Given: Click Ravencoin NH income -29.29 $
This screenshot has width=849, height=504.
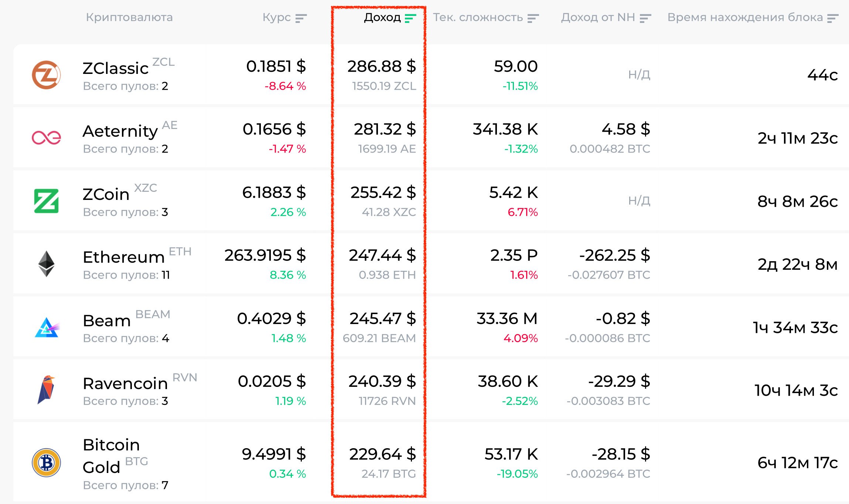Looking at the screenshot, I should 619,381.
